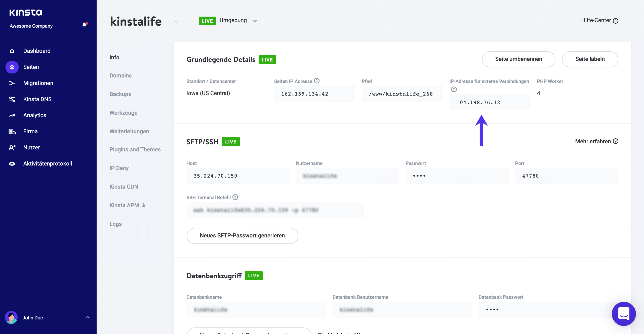The image size is (644, 334).
Task: Click the Neues SFTP-Passwort generieren button
Action: (x=242, y=236)
